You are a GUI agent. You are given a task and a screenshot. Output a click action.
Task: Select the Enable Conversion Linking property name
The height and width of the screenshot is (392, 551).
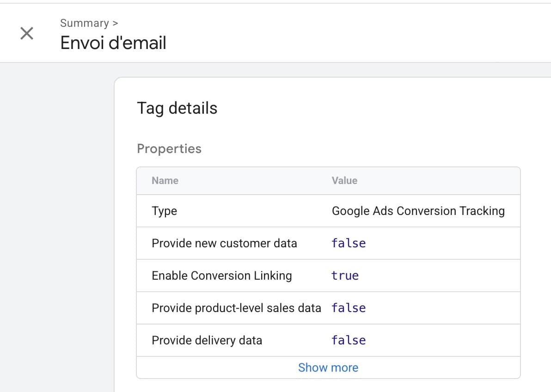(x=222, y=276)
